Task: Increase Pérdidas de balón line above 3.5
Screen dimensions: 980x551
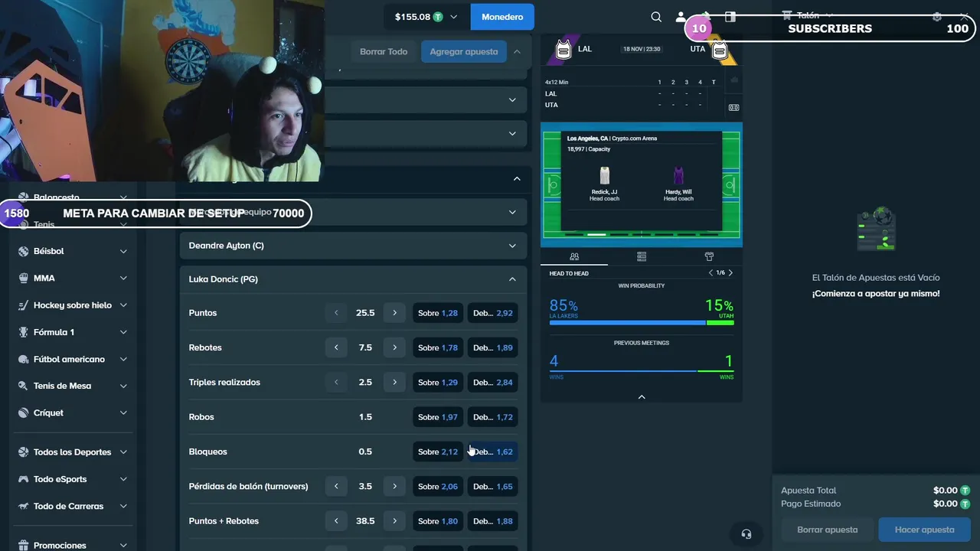Action: [x=394, y=486]
